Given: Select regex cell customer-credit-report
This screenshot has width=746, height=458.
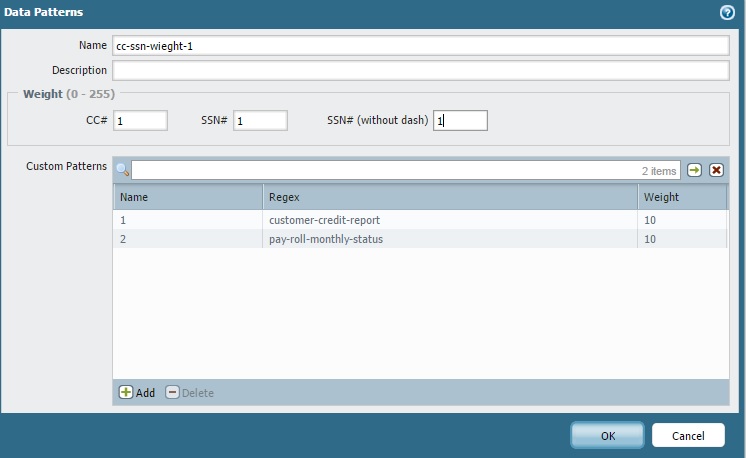Looking at the screenshot, I should [x=450, y=220].
